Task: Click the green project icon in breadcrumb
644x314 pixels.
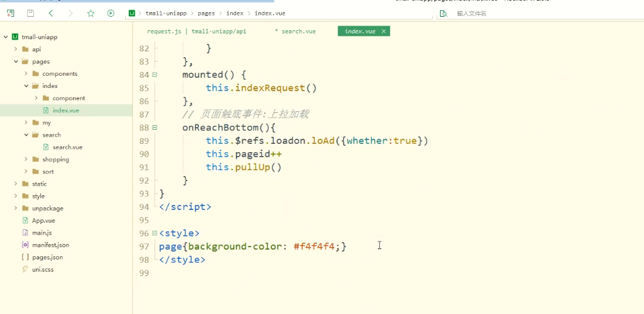Action: (132, 13)
